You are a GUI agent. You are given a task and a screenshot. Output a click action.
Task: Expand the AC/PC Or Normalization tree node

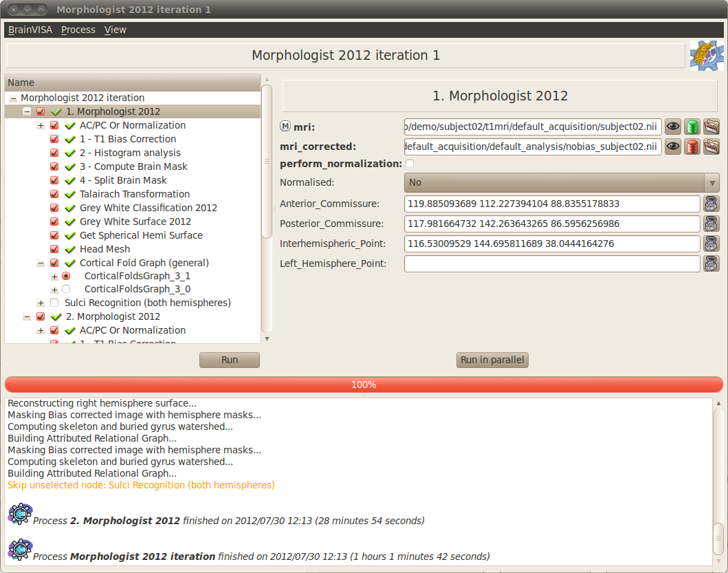[40, 125]
